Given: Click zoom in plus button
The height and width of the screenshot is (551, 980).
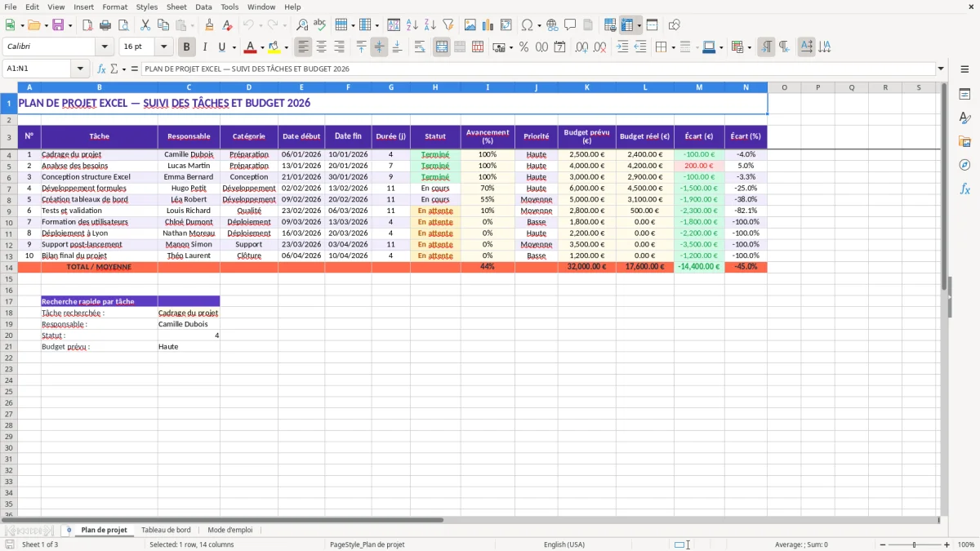Looking at the screenshot, I should pos(947,544).
